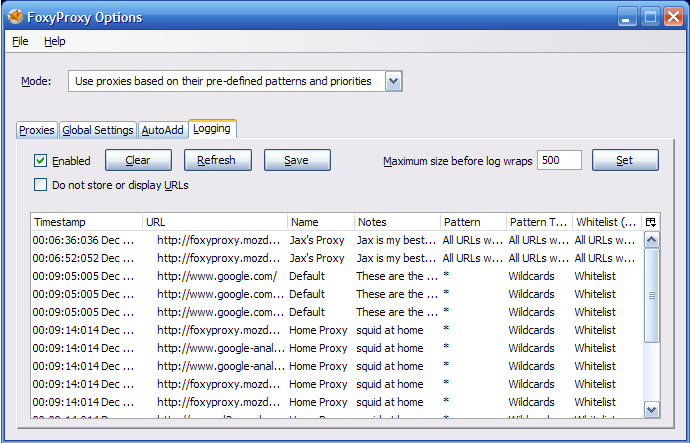The image size is (690, 443).
Task: Click the FoxyProxy fox icon in title bar
Action: point(15,17)
